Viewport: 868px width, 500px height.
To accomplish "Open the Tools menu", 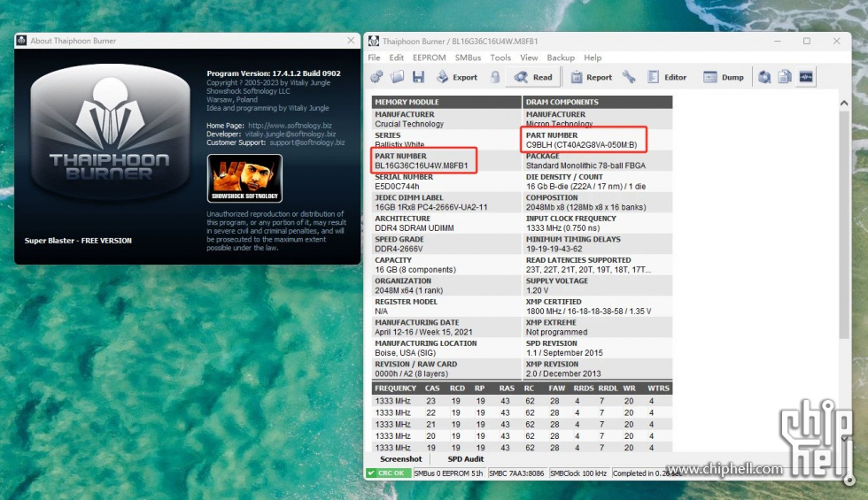I will coord(500,58).
